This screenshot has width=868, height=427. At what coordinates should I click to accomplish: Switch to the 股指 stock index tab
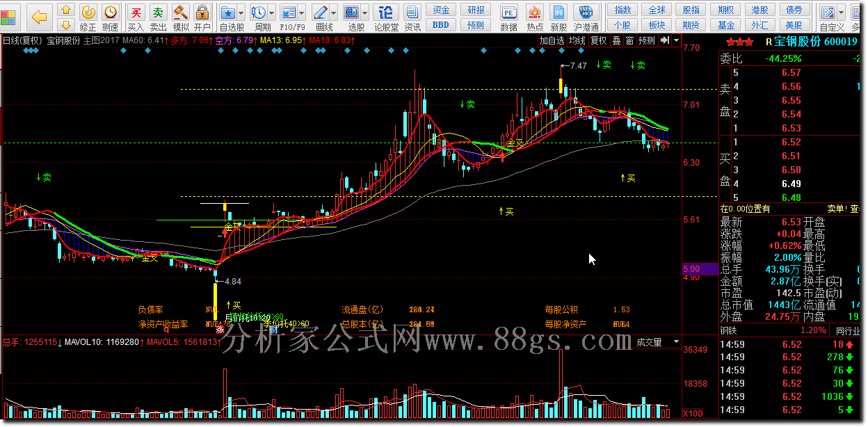pyautogui.click(x=691, y=10)
